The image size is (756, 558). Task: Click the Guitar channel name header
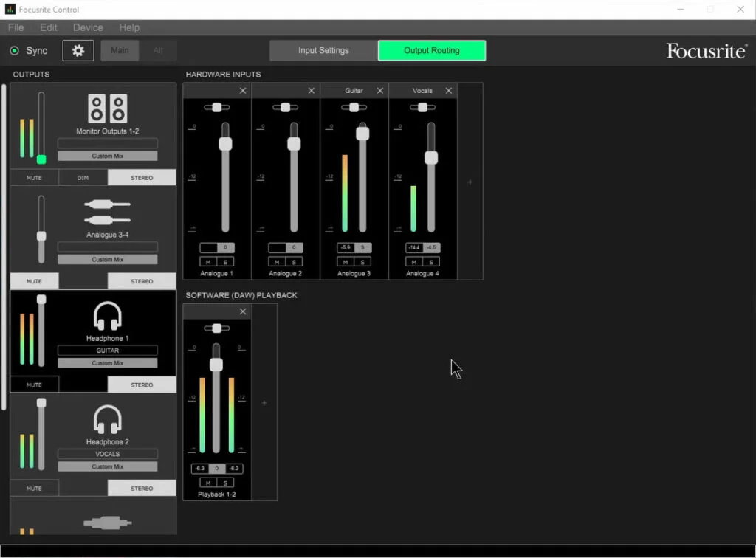(x=354, y=91)
